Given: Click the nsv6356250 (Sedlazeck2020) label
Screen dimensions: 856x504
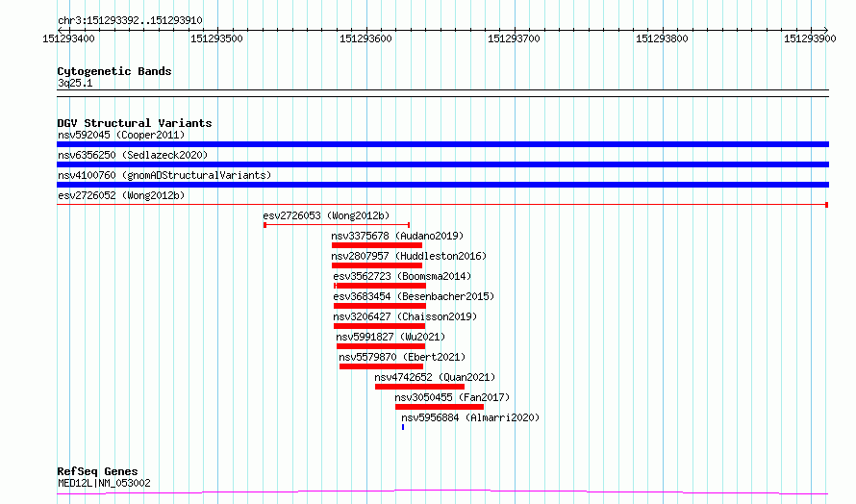Looking at the screenshot, I should click(133, 155).
